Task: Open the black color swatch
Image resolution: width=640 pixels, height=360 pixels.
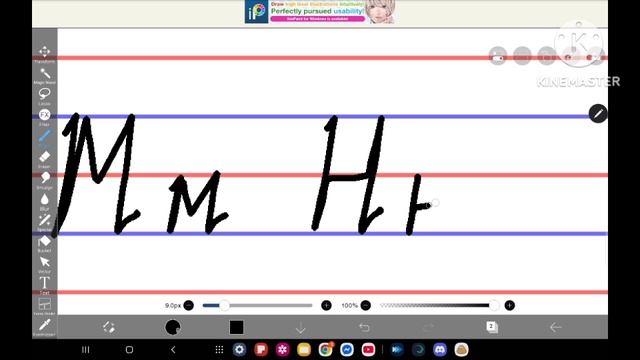Action: point(236,327)
